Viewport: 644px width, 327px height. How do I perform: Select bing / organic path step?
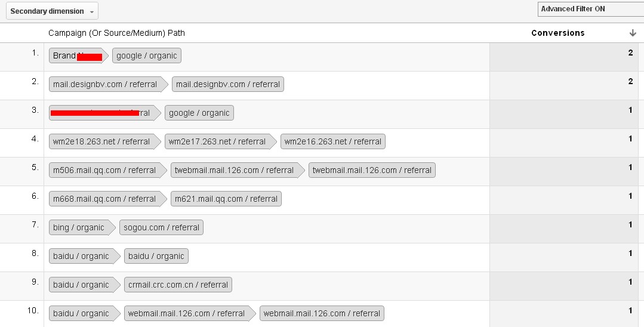(81, 227)
